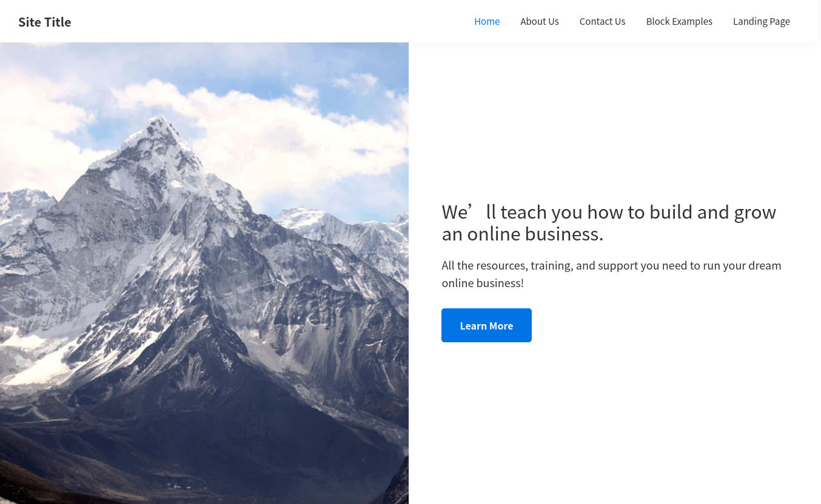Screen dimensions: 821x504
Task: Click 'online business!' text in the description
Action: (483, 283)
